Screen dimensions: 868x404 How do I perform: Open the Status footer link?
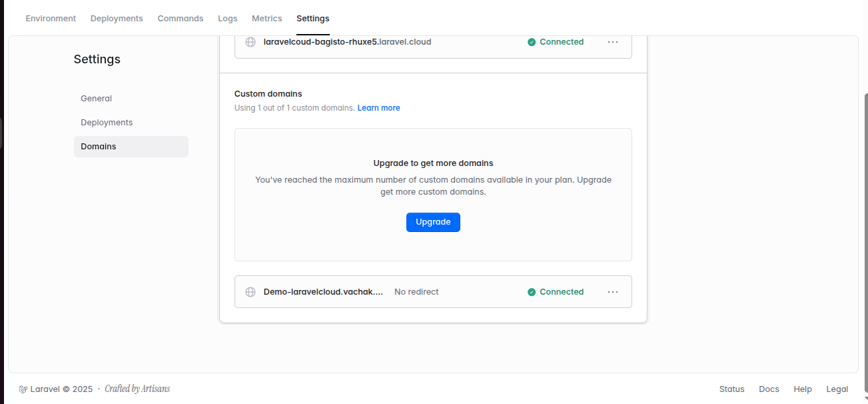tap(731, 389)
